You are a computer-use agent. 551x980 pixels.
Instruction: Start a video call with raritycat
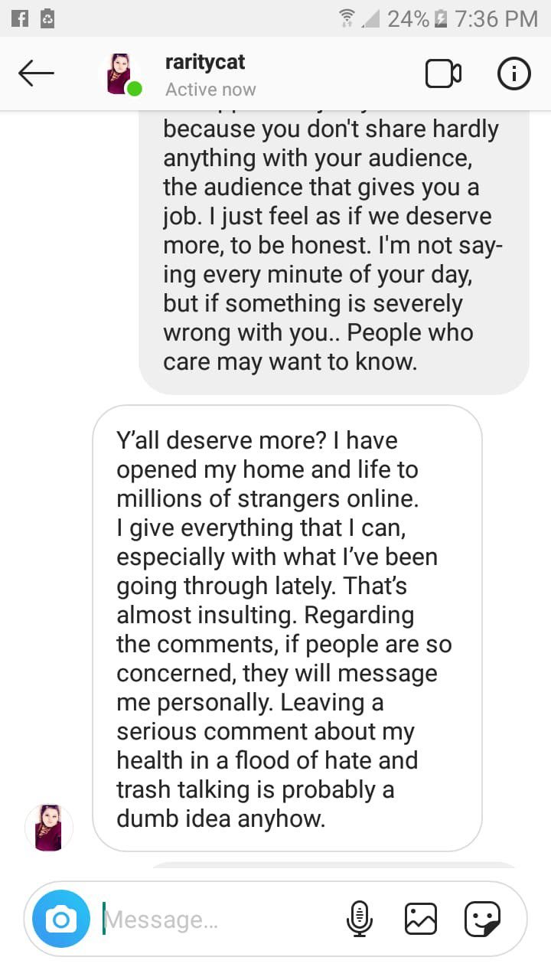tap(443, 73)
